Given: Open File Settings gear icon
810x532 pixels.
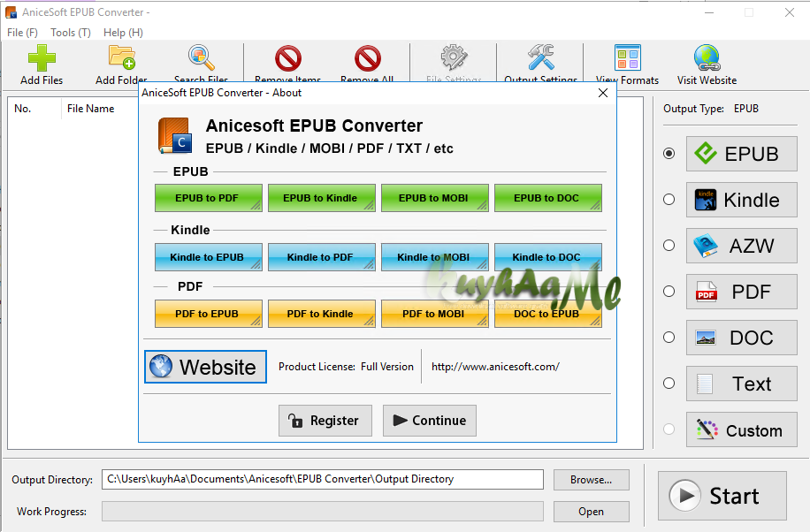Looking at the screenshot, I should 454,57.
